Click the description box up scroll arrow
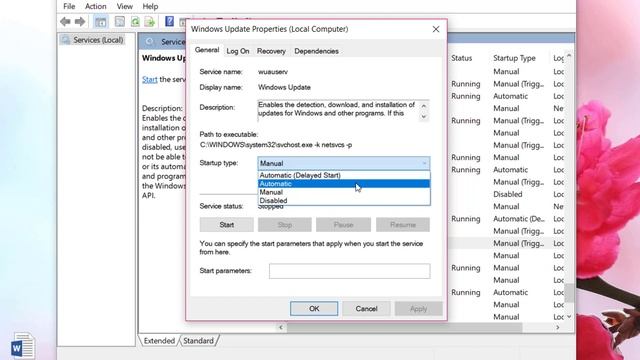Viewport: 640px width, 360px height. click(424, 106)
